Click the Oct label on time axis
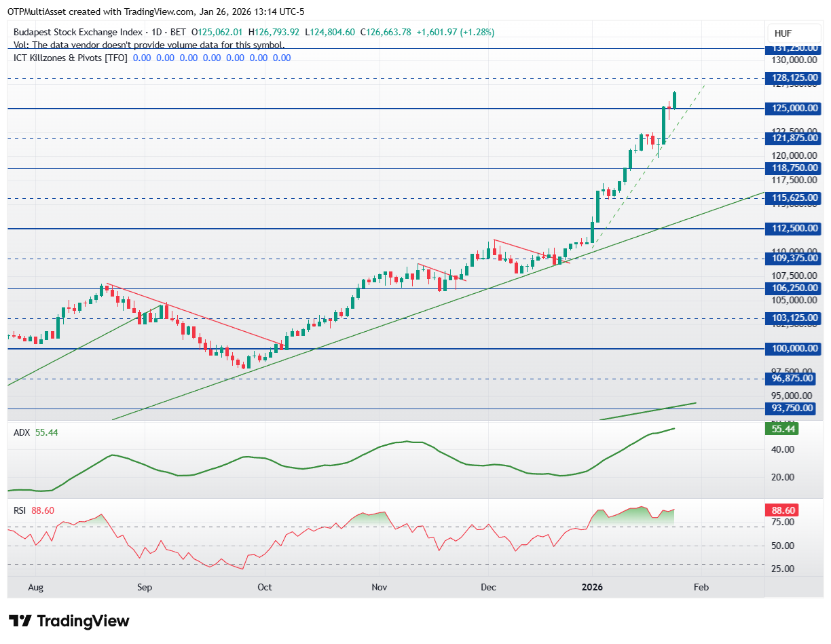Image resolution: width=831 pixels, height=644 pixels. coord(265,587)
